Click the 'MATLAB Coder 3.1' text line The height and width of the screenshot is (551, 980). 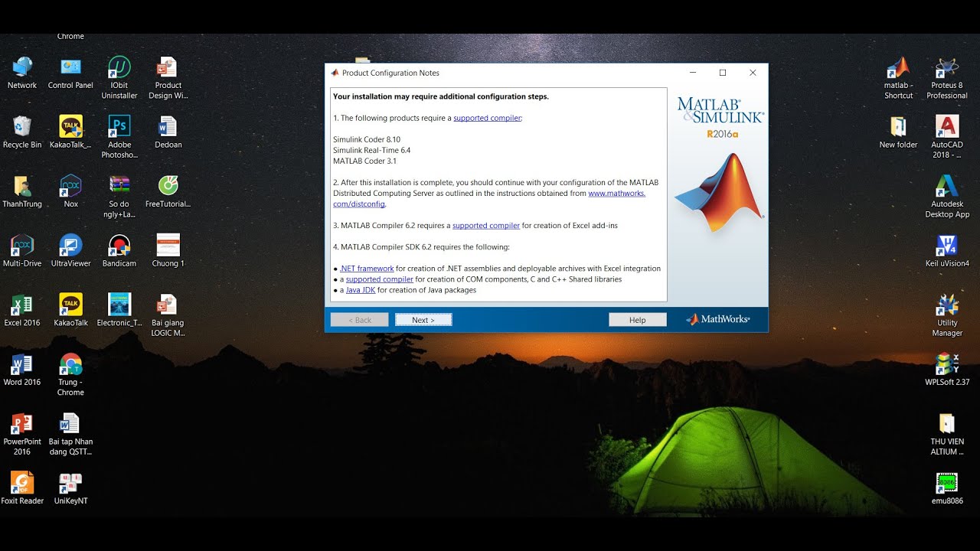coord(364,161)
